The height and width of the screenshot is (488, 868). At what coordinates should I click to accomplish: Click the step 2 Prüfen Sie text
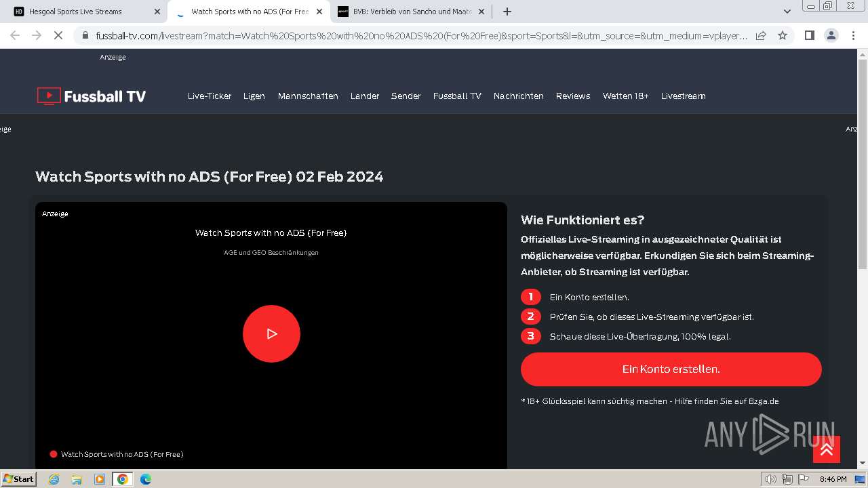click(652, 317)
